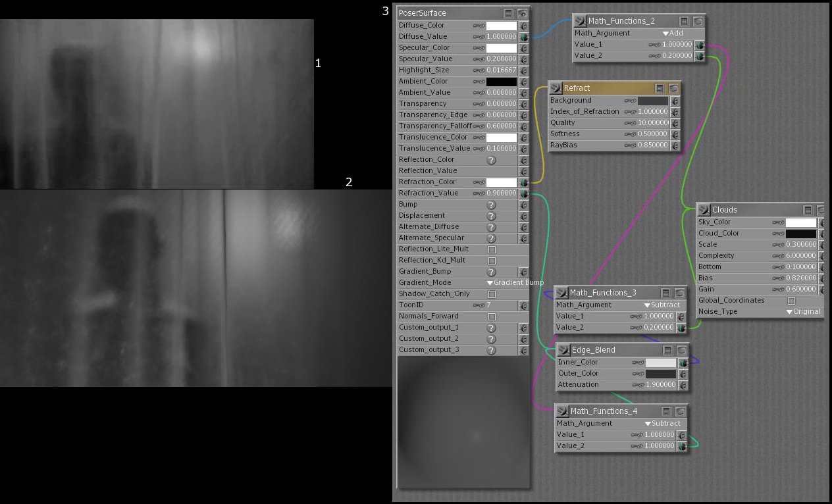Click the animation key icon for Specular_Value

click(x=479, y=59)
